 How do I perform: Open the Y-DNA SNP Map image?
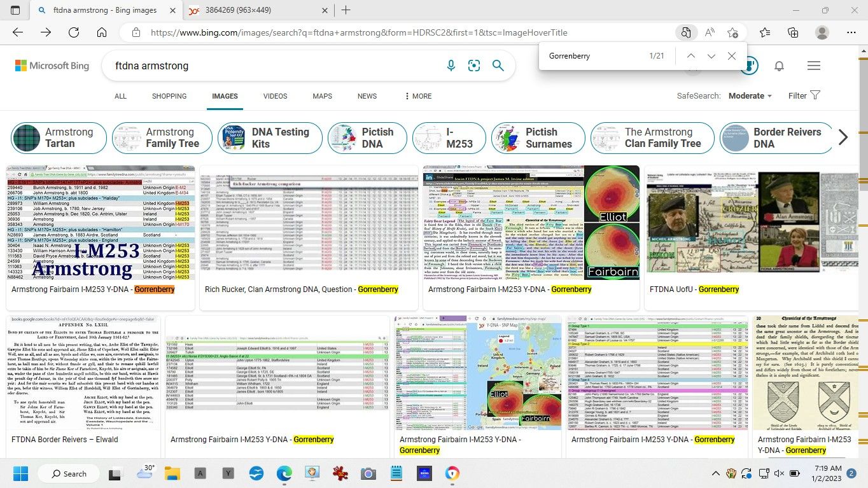click(478, 373)
